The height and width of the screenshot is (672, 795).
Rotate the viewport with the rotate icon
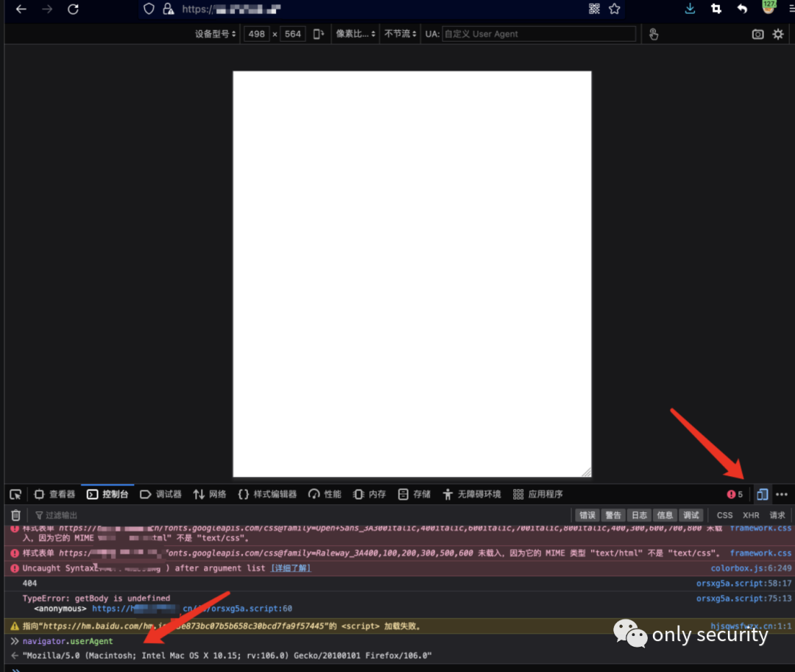point(319,34)
